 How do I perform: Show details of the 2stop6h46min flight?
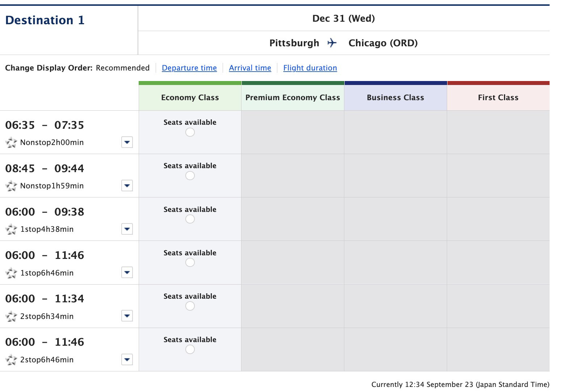(127, 360)
